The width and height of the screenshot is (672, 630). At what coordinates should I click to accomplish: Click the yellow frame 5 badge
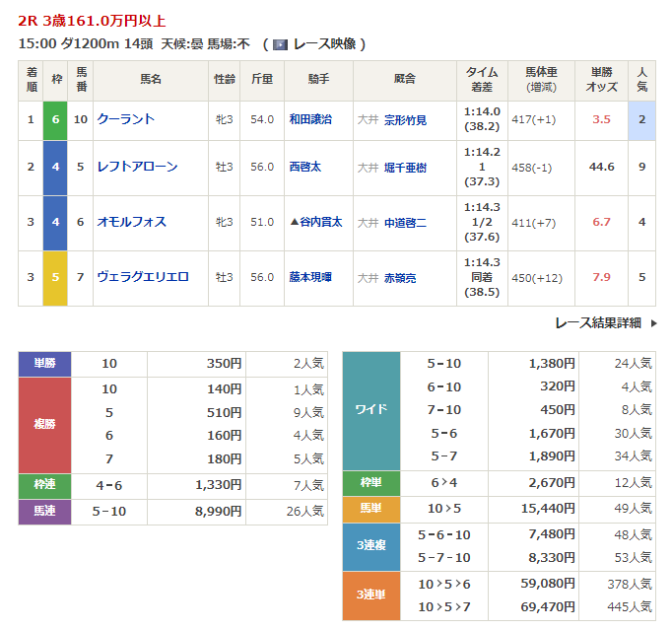(55, 277)
